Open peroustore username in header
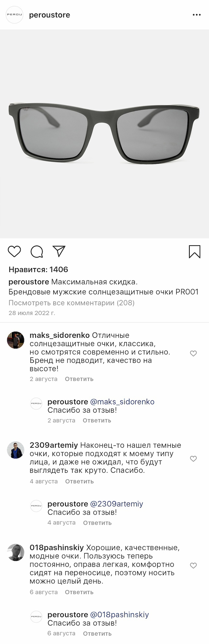 (50, 15)
